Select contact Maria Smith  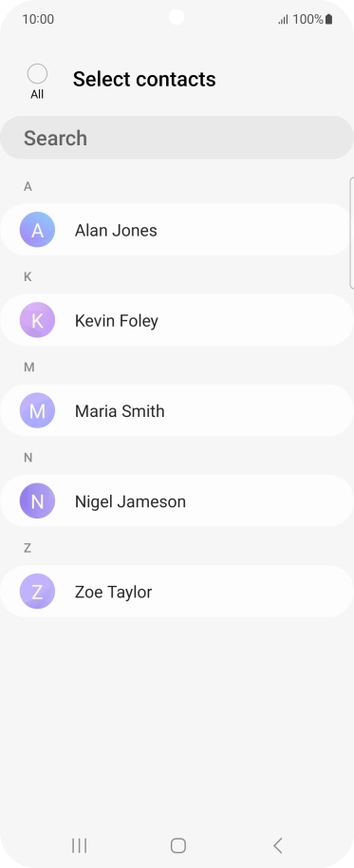[x=177, y=410]
